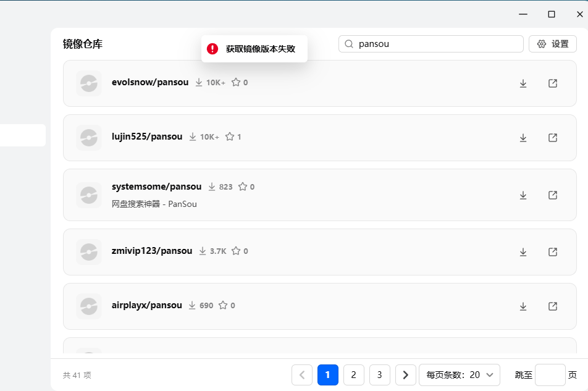Screen dimensions: 588x391
Task: Click the lujin525/pansou disc thumbnail
Action: pos(89,138)
